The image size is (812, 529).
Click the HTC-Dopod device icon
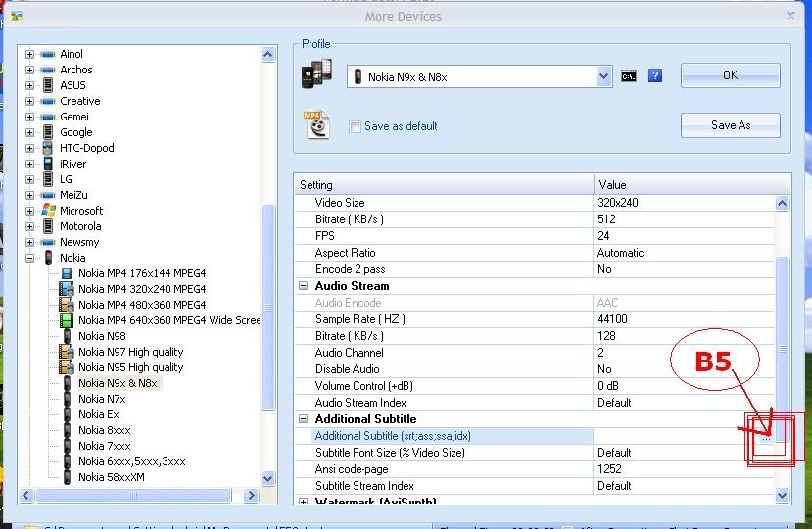[x=48, y=148]
